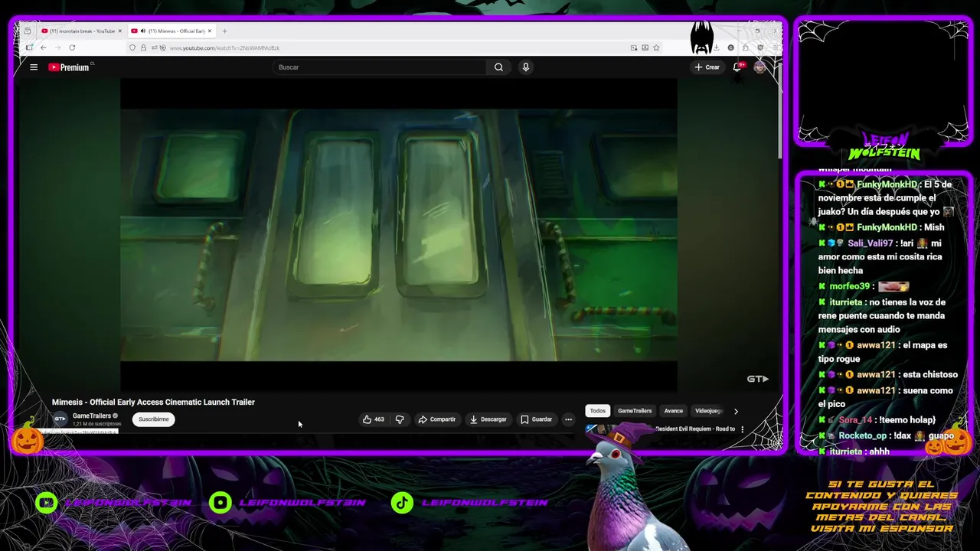Share the video via Compartir
980x551 pixels.
click(x=437, y=419)
